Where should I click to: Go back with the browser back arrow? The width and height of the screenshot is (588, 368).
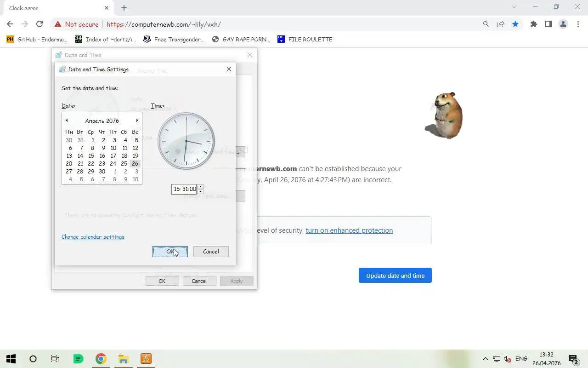click(x=10, y=24)
